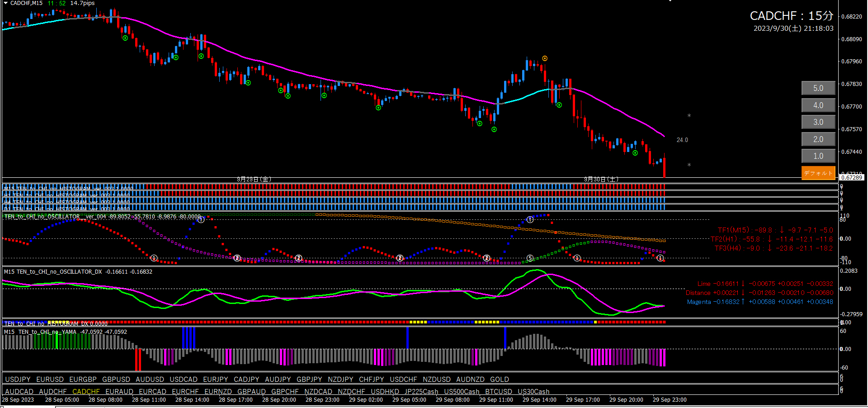Image resolution: width=868 pixels, height=408 pixels.
Task: Select the NZDJPY pair
Action: (340, 380)
